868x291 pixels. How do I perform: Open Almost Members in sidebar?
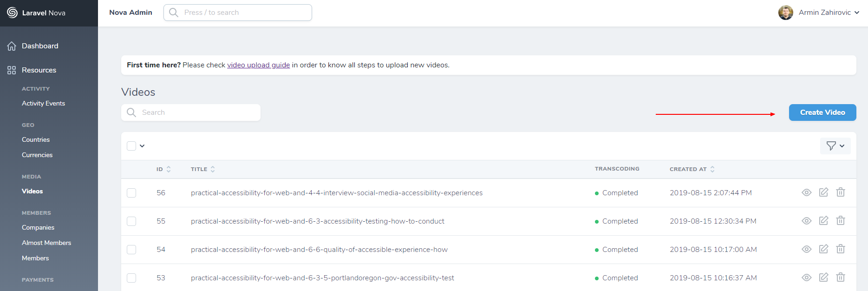pos(46,243)
